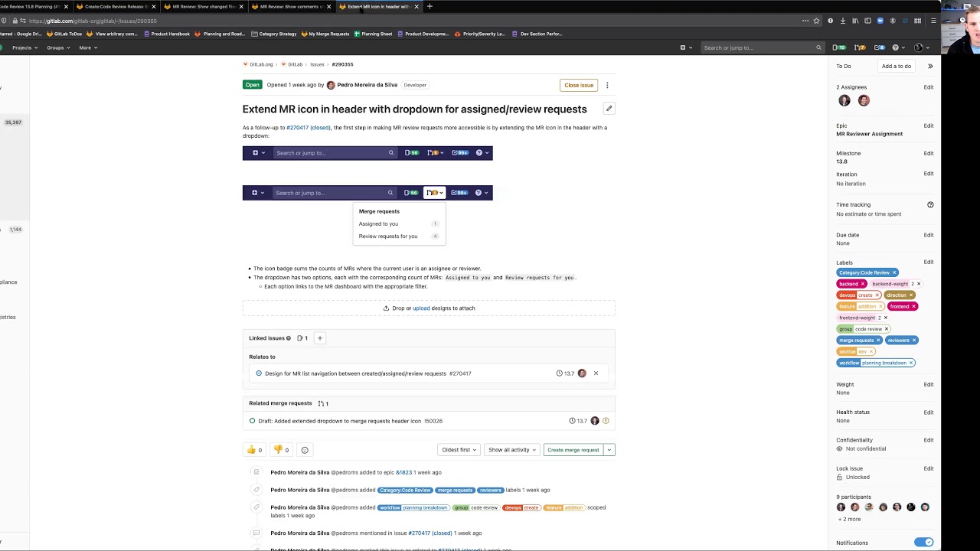This screenshot has width=980, height=551.
Task: Click the thumbs up reaction
Action: tap(254, 450)
